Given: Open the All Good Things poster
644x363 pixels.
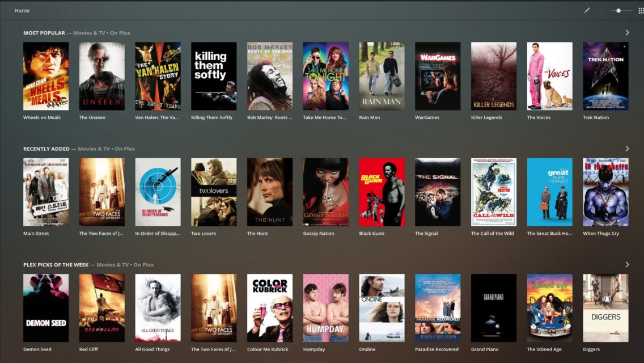Looking at the screenshot, I should click(158, 308).
